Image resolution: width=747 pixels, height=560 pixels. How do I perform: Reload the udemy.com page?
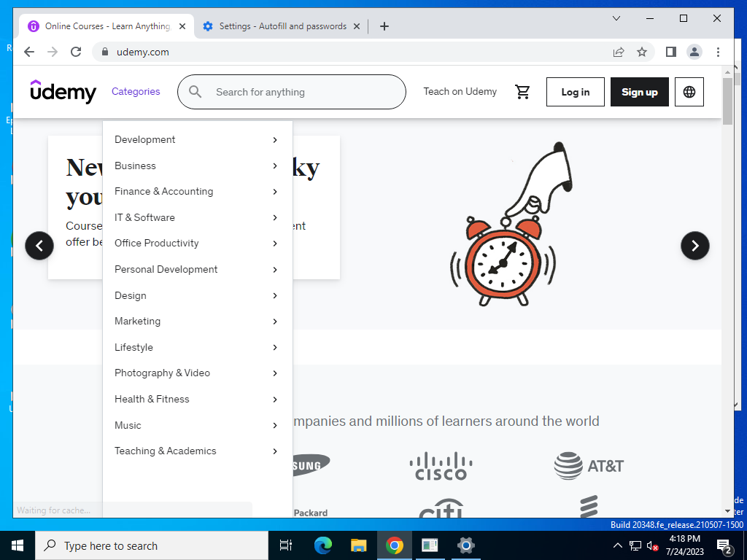(76, 52)
